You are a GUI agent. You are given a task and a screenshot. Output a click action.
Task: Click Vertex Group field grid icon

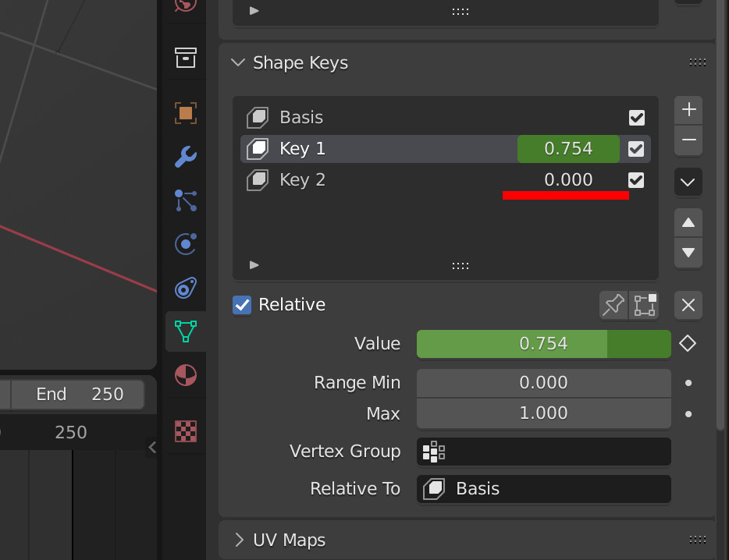coord(434,452)
